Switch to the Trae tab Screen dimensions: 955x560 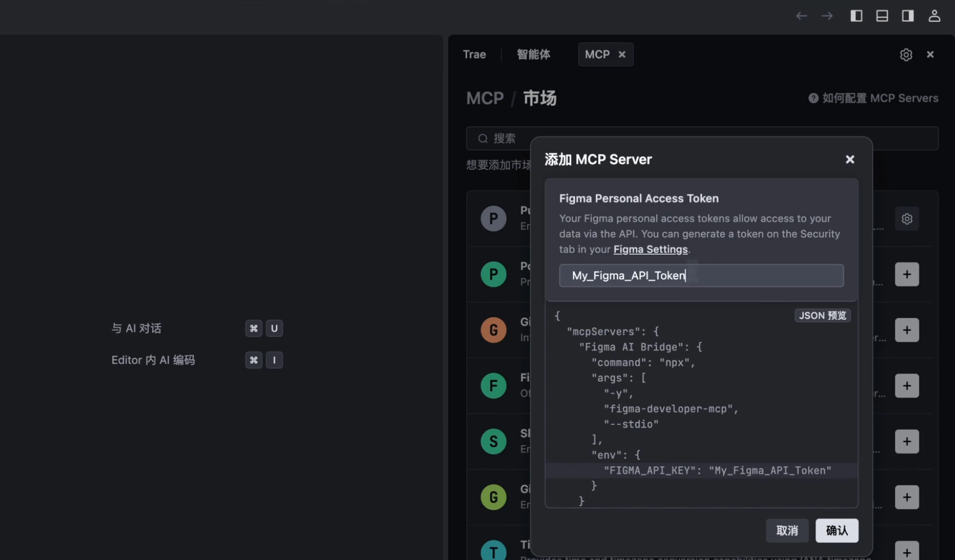[x=474, y=55]
